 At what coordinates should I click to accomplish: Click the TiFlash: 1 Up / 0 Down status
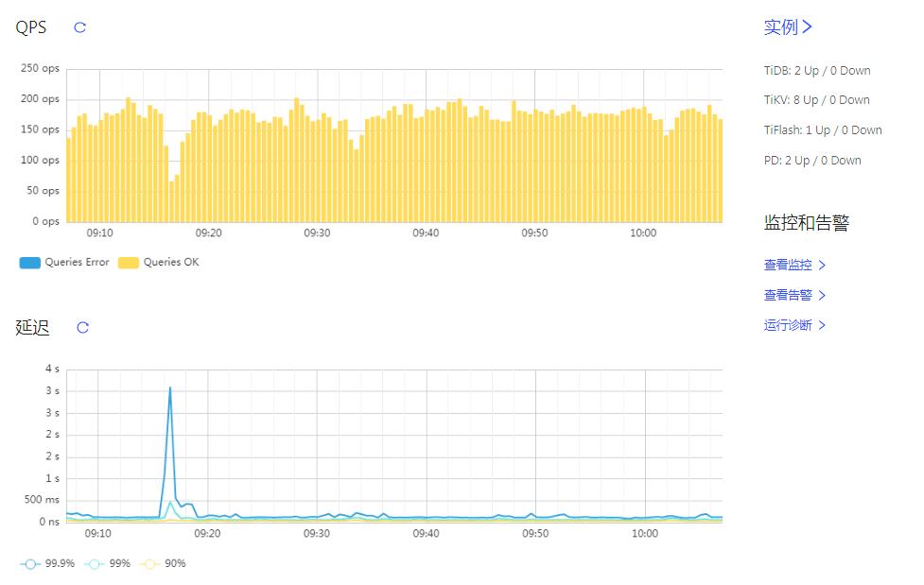(823, 130)
